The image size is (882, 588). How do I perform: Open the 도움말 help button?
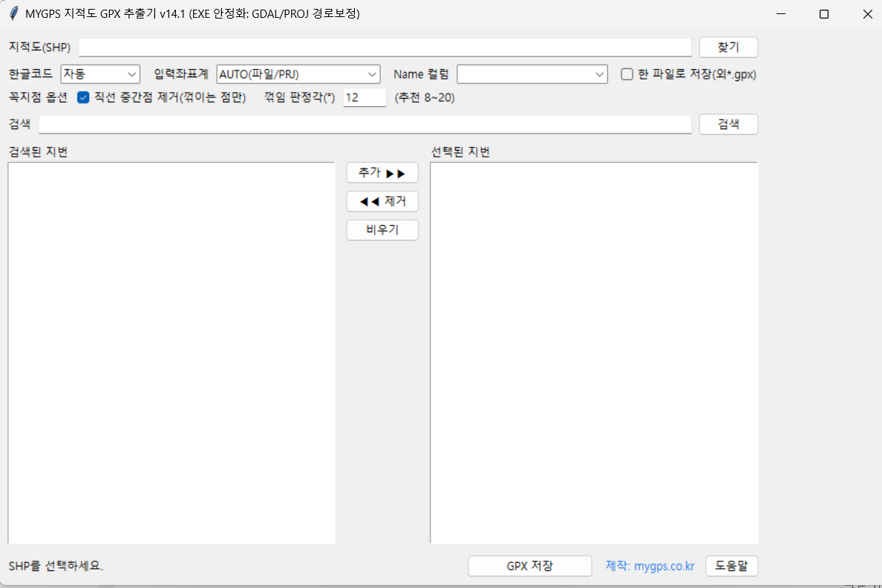pyautogui.click(x=731, y=566)
